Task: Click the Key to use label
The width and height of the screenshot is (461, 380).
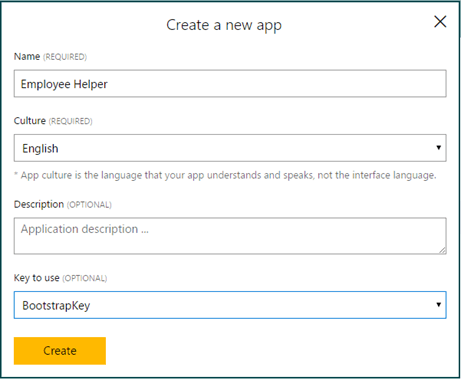Action: [37, 278]
